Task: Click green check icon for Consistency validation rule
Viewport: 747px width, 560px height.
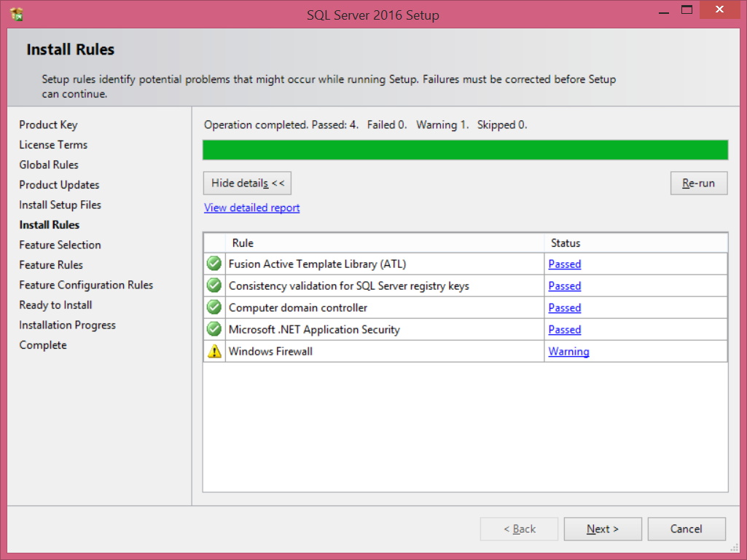Action: click(214, 285)
